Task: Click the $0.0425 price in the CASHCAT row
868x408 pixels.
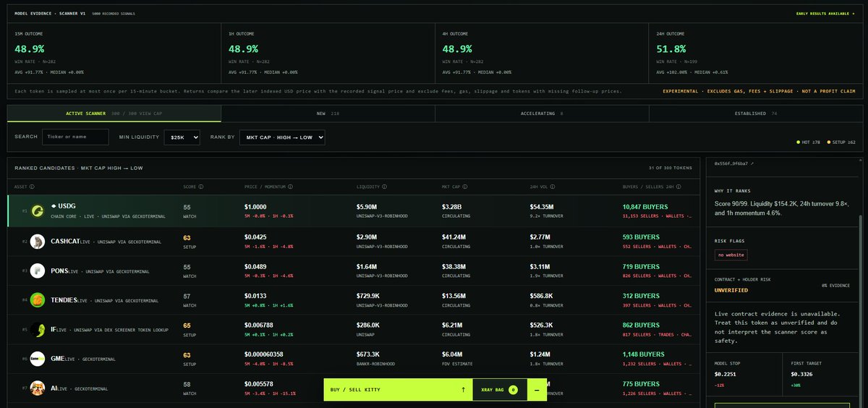Action: [255, 237]
